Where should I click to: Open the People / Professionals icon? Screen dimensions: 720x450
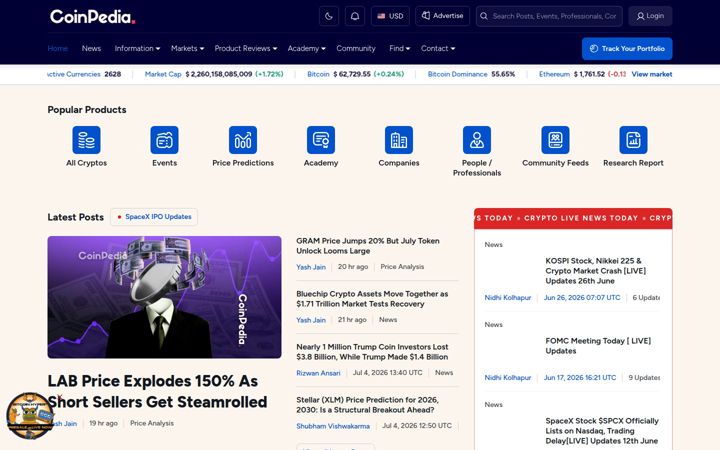click(x=477, y=140)
